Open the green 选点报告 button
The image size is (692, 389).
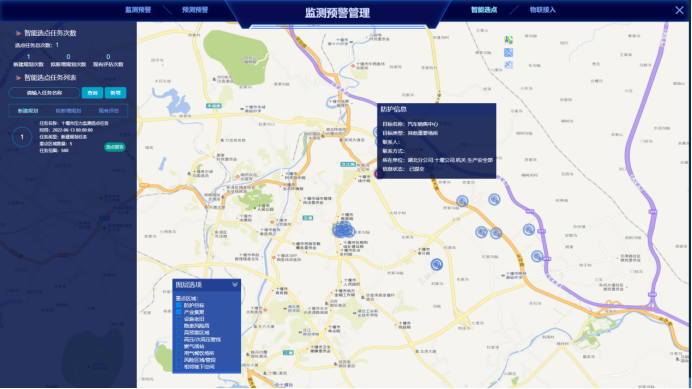(x=115, y=147)
